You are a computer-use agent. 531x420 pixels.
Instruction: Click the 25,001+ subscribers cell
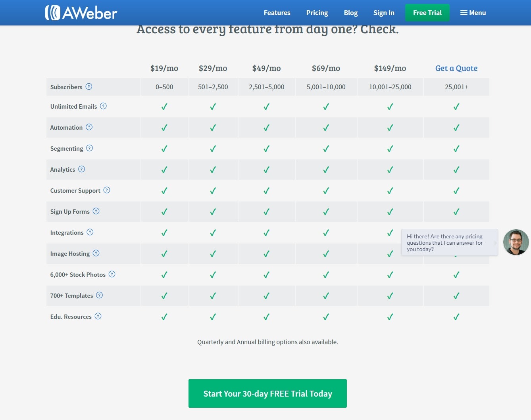(456, 87)
